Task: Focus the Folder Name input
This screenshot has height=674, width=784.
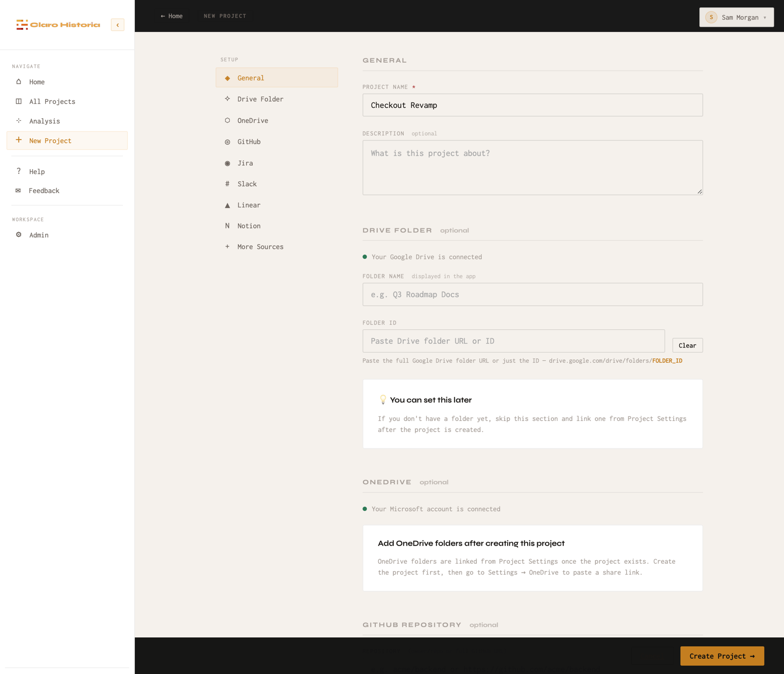Action: click(533, 295)
